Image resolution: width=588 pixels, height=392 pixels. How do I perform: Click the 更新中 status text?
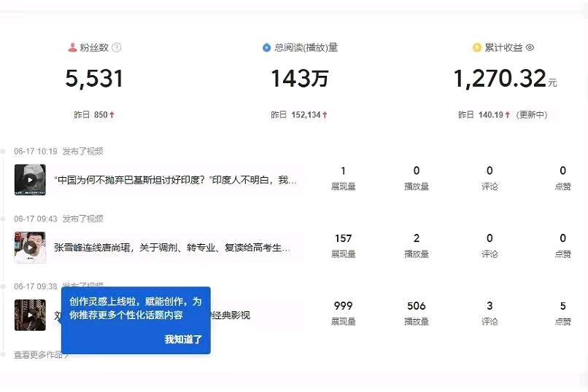pyautogui.click(x=532, y=115)
